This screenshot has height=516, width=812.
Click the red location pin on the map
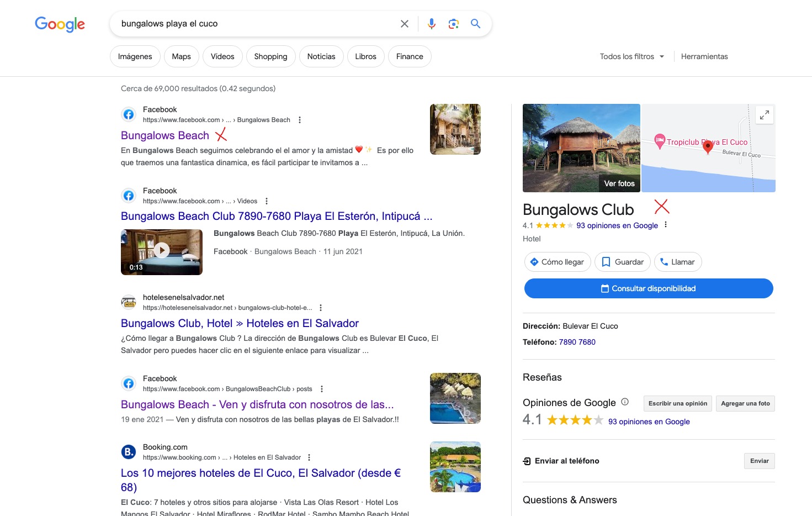coord(708,147)
